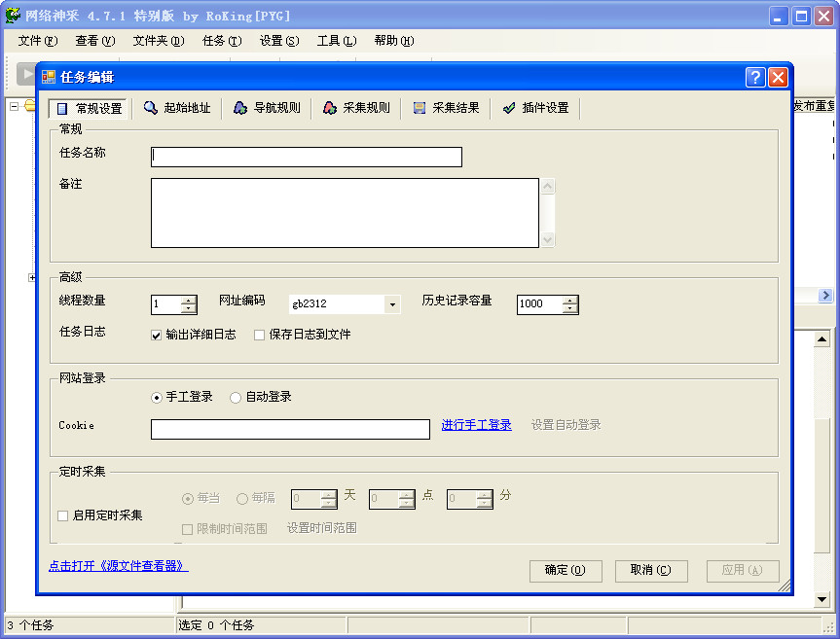This screenshot has height=639, width=840.
Task: Click the magnifier icon on 起始地址 tab
Action: coord(148,109)
